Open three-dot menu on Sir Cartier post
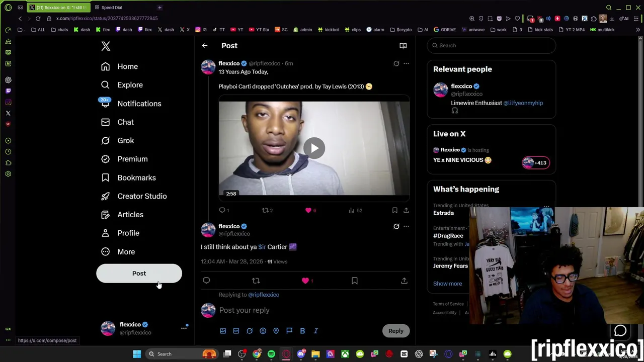This screenshot has height=362, width=644. point(406,227)
